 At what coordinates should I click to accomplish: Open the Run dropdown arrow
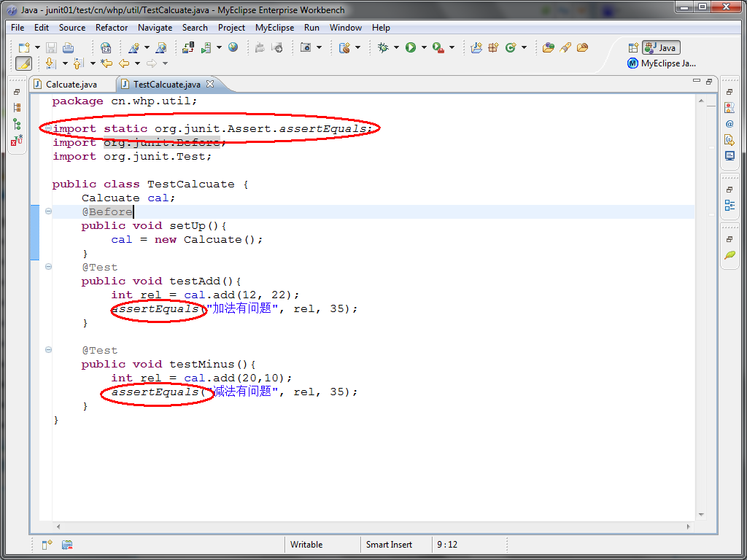(424, 47)
